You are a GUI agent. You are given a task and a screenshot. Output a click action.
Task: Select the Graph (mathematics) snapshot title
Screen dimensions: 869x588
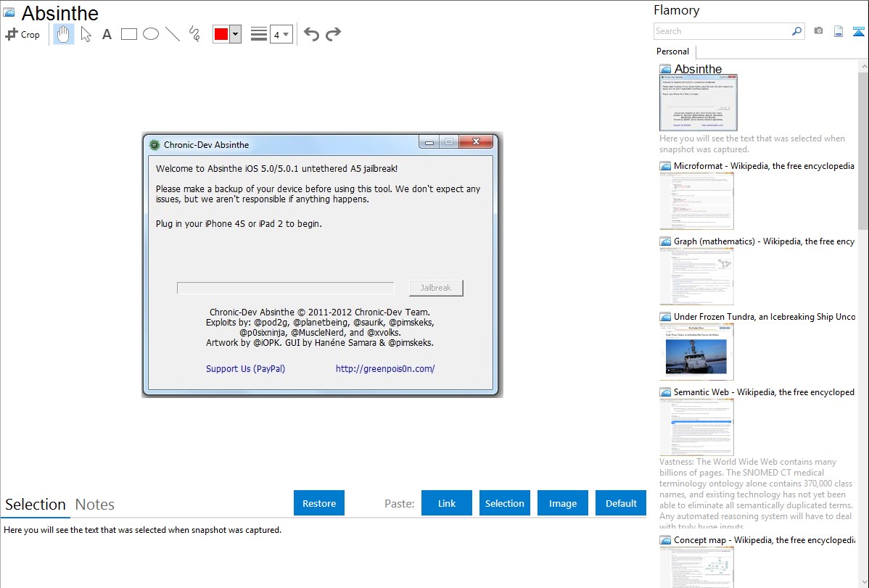point(764,241)
